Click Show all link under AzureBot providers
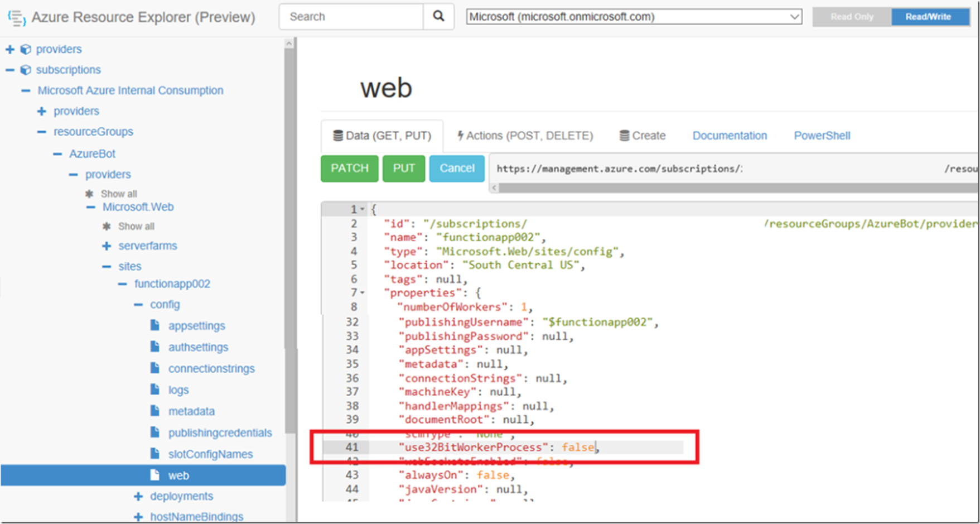This screenshot has width=980, height=524. point(119,194)
